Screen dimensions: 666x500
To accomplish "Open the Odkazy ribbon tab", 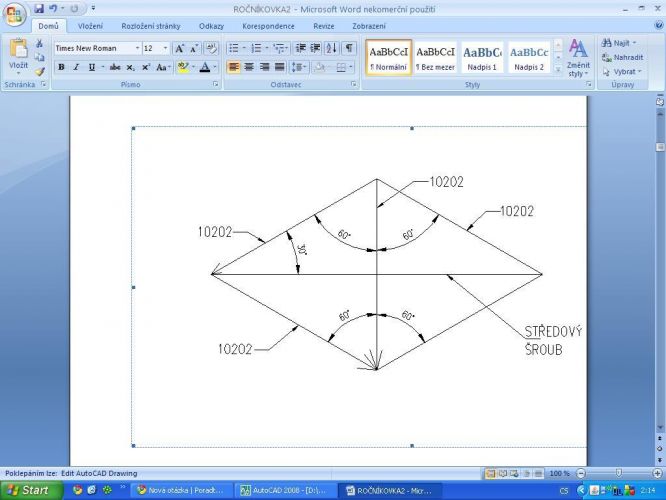I will (211, 26).
